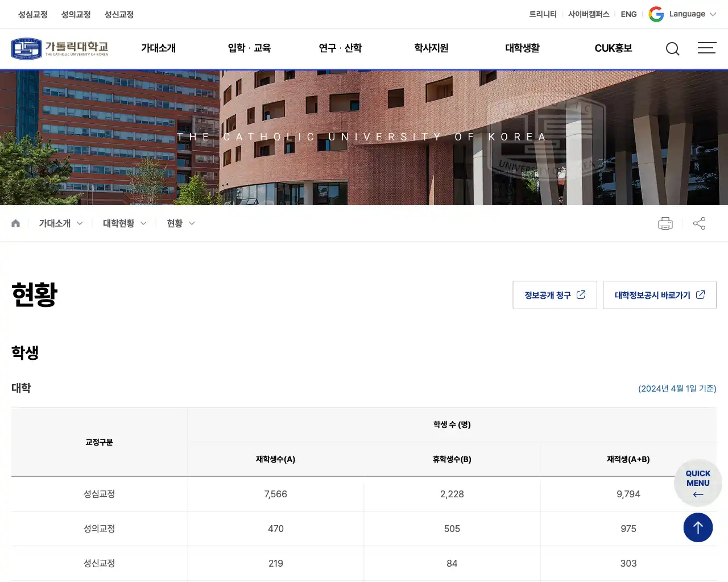This screenshot has height=582, width=728.
Task: Expand the Language dropdown
Action: click(x=693, y=14)
